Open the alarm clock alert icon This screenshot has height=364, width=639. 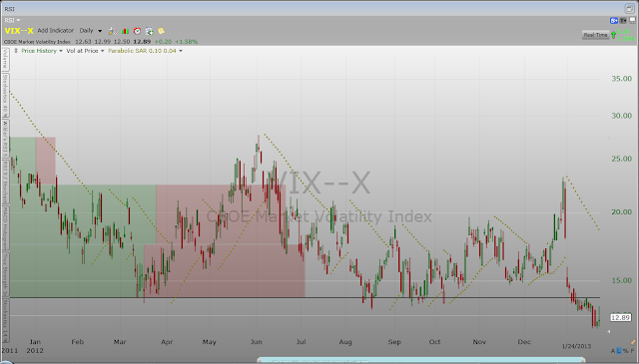[x=138, y=31]
